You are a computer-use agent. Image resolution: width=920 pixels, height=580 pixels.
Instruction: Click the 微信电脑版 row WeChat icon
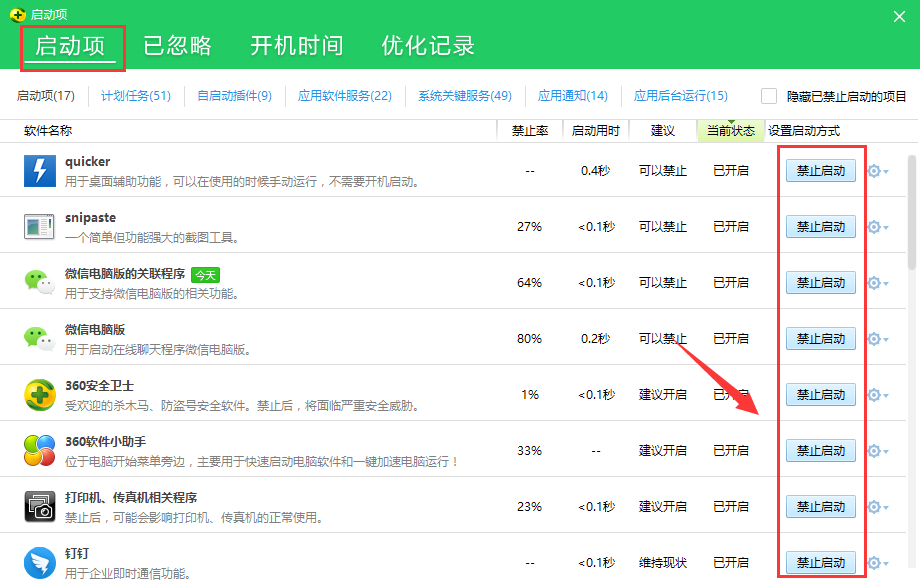tap(40, 338)
